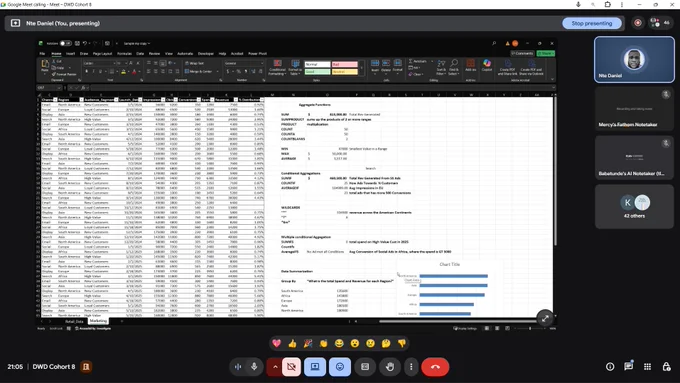Click the present screen button in Meet controls
Viewport: 680px width, 383px height.
pyautogui.click(x=315, y=367)
